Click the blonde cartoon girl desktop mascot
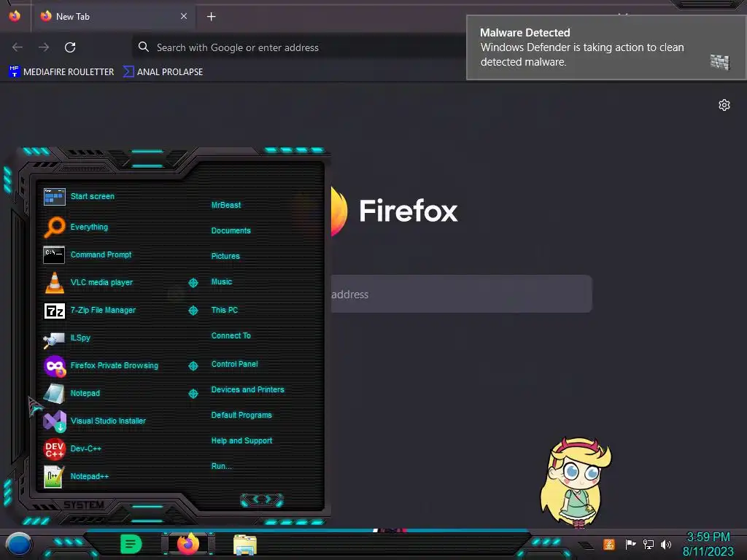Screen dimensions: 747x560 [576, 483]
